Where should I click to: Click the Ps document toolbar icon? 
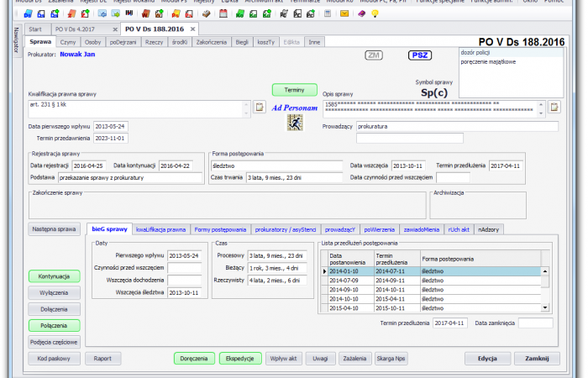pyautogui.click(x=189, y=14)
